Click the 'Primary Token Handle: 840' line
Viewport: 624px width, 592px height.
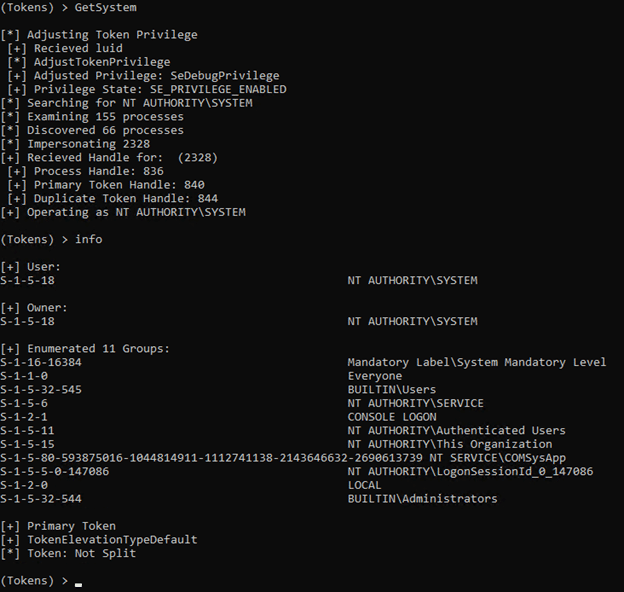106,185
